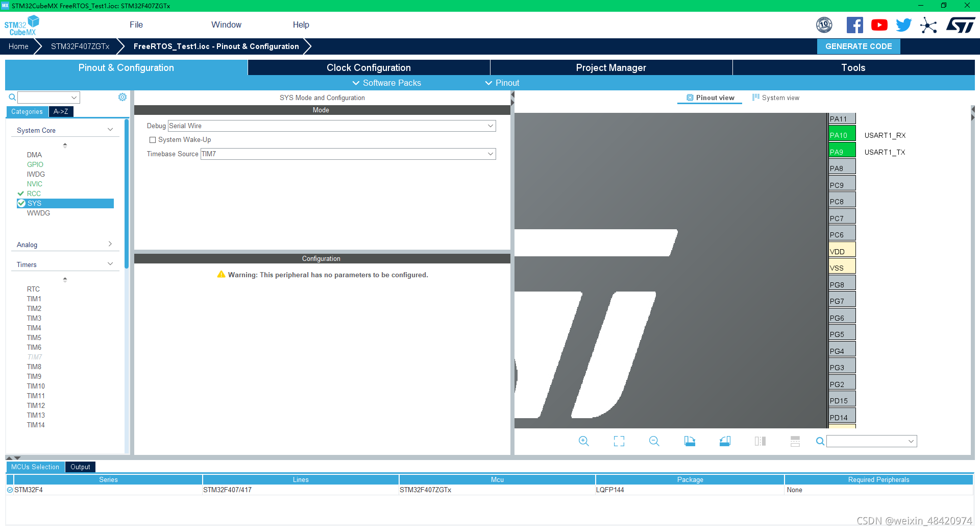Switch to the Tools tab
980x531 pixels.
[x=853, y=67]
